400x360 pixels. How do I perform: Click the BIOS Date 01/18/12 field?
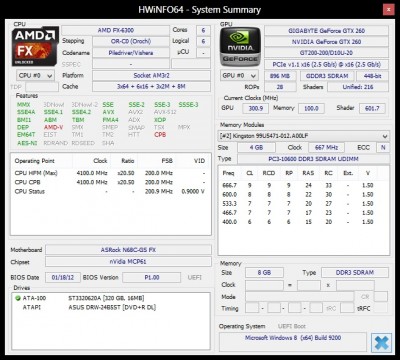[63, 277]
